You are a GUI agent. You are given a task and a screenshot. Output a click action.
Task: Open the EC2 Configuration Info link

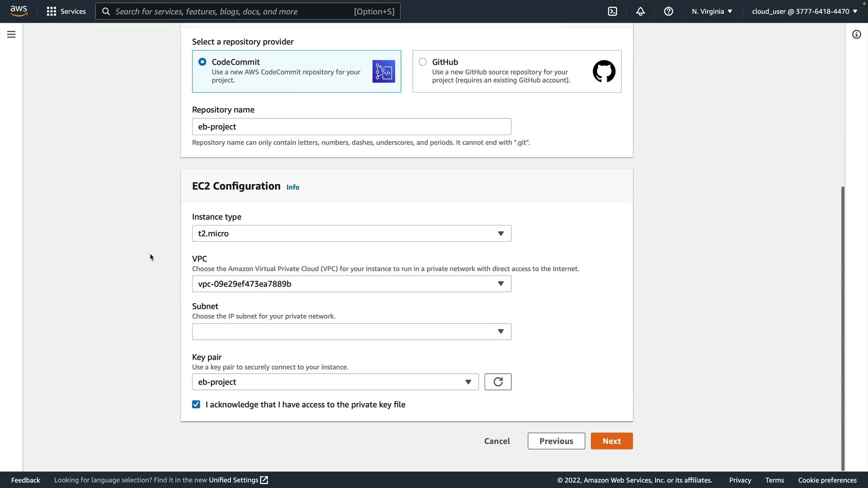pos(292,187)
